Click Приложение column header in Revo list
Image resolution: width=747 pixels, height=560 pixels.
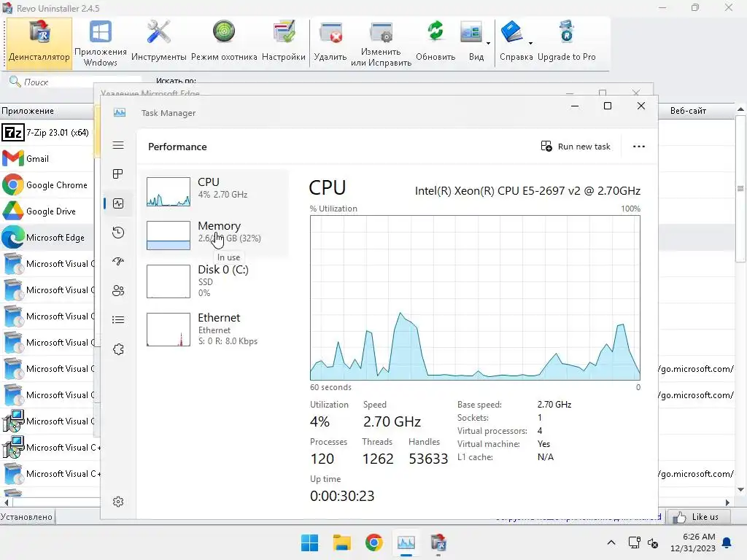point(47,111)
